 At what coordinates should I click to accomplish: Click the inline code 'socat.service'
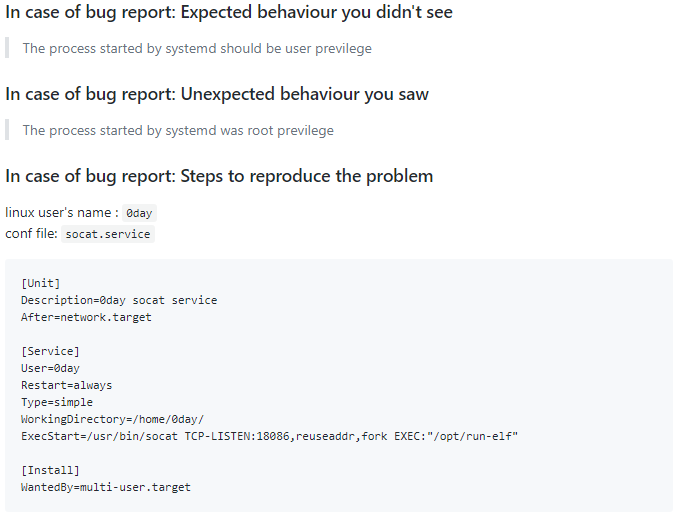[108, 234]
